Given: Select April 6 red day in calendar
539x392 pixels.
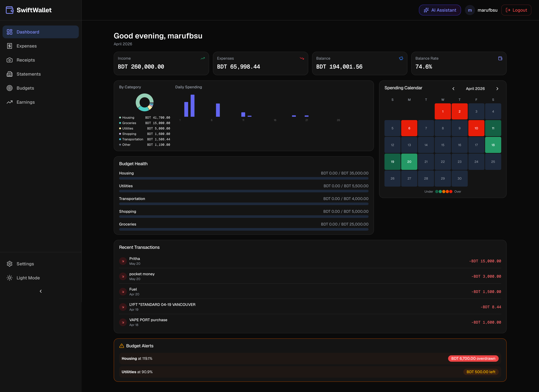Looking at the screenshot, I should click(x=409, y=128).
